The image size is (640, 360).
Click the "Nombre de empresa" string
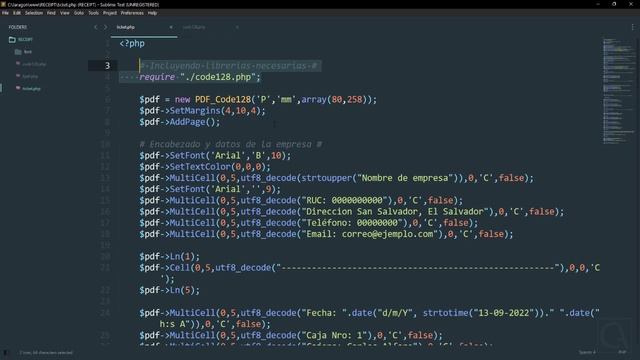point(405,178)
